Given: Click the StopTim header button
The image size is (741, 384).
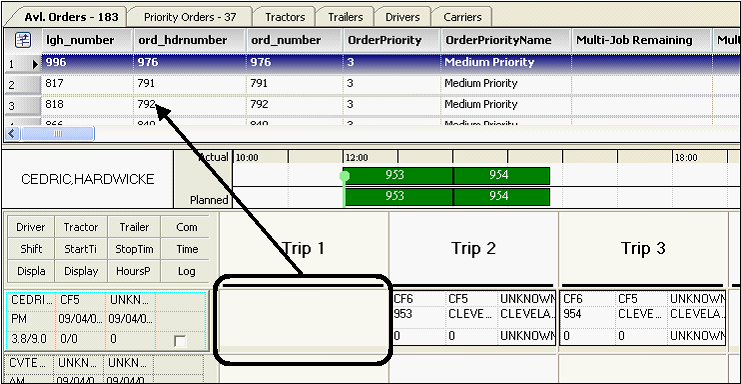Looking at the screenshot, I should [134, 249].
